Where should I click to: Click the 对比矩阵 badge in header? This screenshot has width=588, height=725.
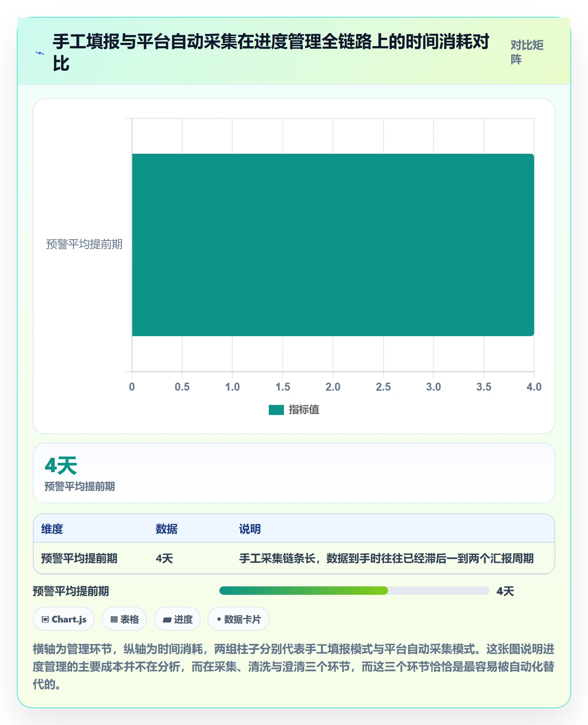527,52
